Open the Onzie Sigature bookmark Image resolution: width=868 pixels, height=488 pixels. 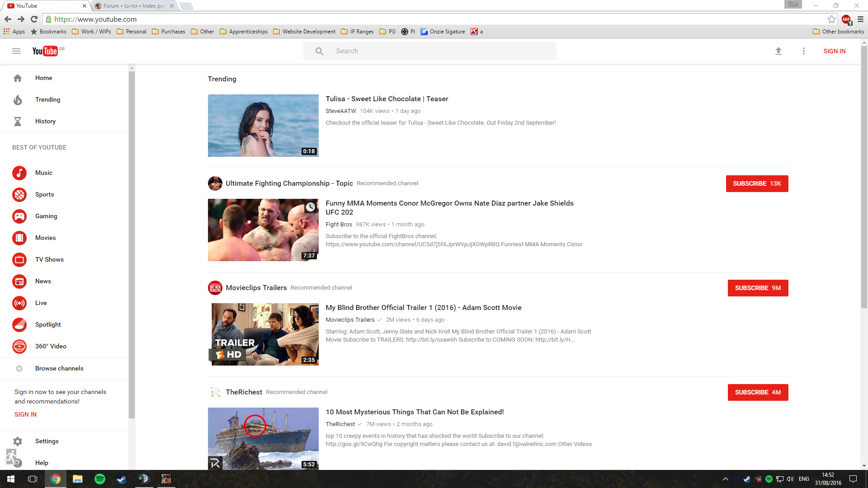coord(443,32)
